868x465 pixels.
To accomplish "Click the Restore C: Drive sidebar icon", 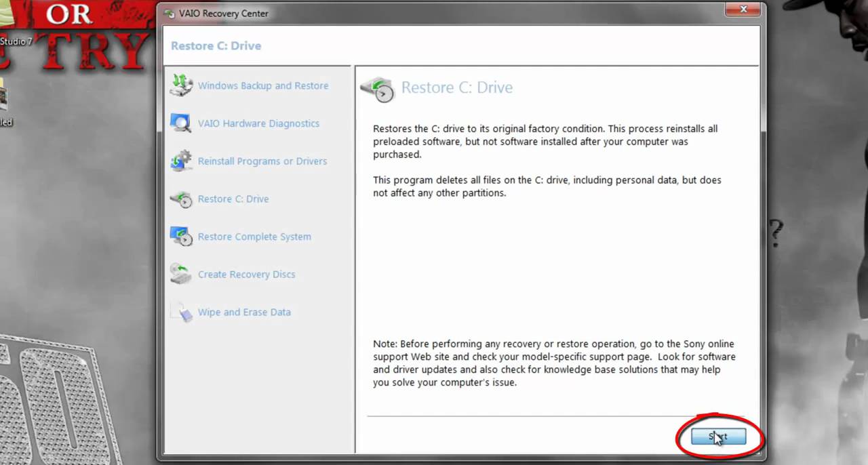I will tap(181, 199).
